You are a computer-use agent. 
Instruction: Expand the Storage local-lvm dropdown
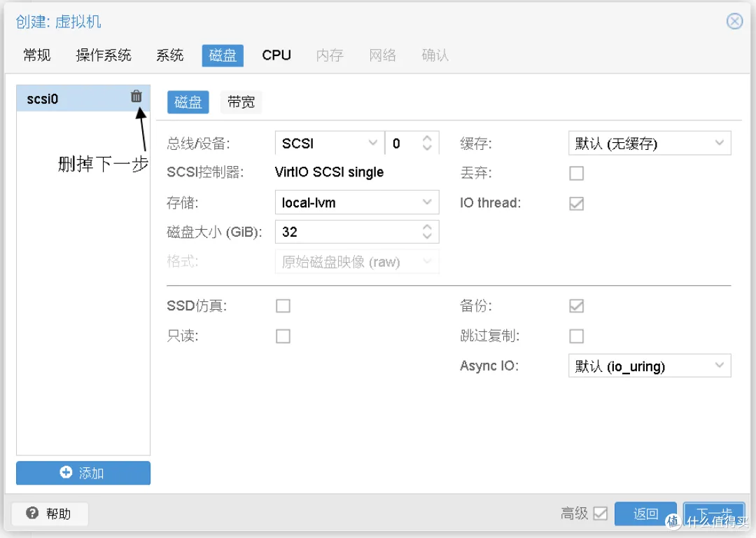tap(356, 203)
